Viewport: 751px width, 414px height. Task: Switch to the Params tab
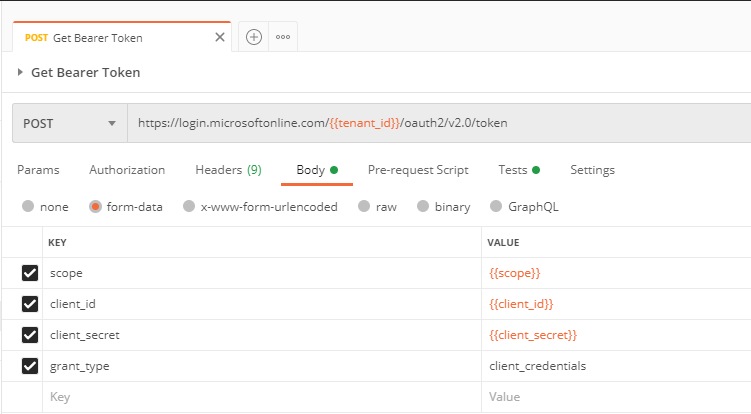(38, 170)
